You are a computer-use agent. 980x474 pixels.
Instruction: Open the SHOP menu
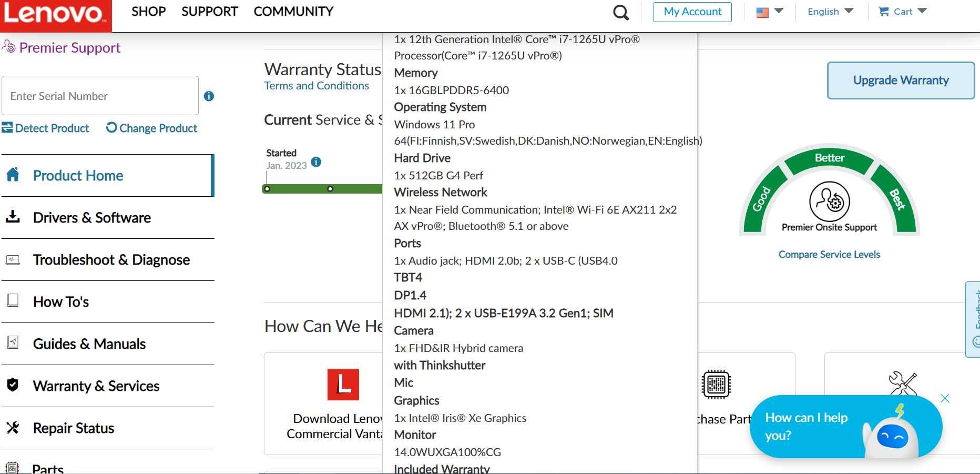(148, 12)
